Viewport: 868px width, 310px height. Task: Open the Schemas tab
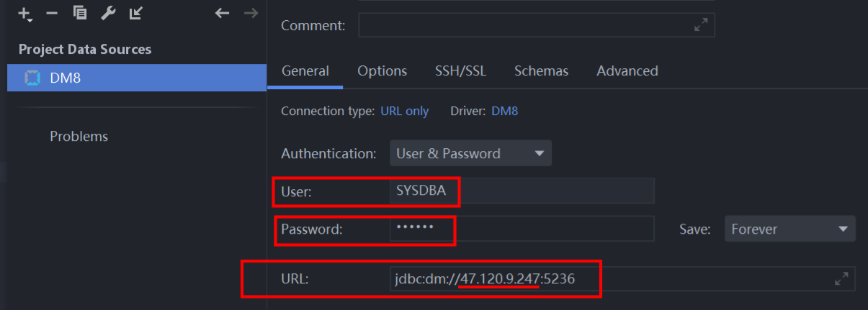point(541,71)
